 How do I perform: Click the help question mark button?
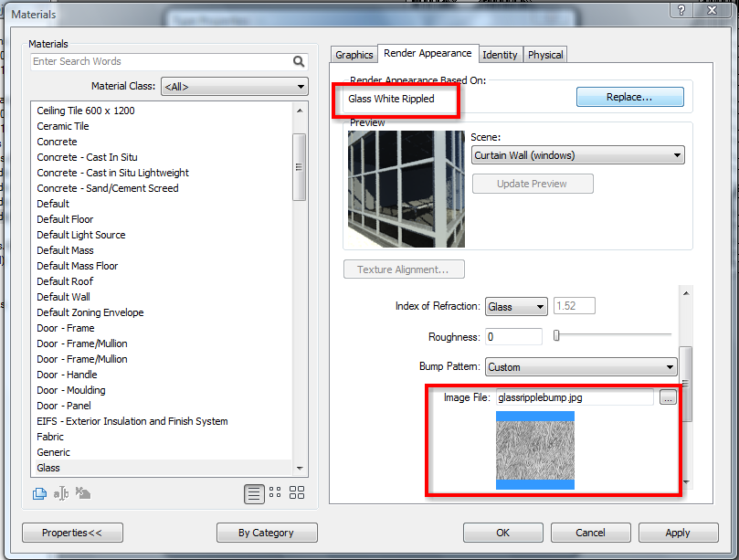[681, 10]
